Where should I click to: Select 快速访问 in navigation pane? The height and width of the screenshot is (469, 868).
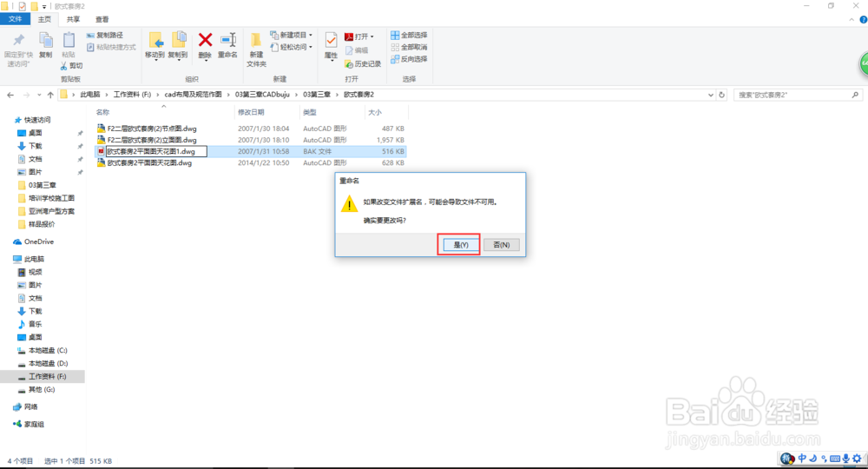37,120
